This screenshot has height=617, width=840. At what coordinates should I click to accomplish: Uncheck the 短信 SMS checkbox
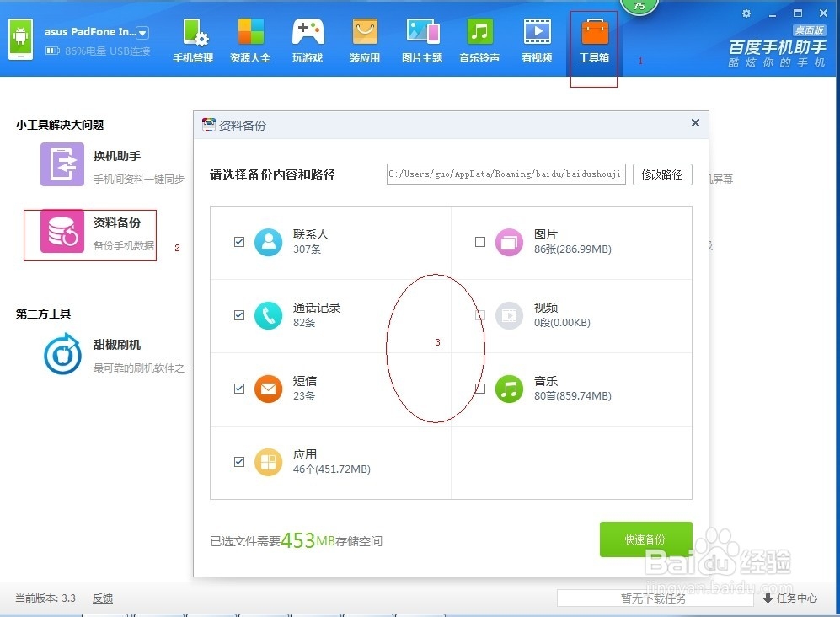coord(239,389)
